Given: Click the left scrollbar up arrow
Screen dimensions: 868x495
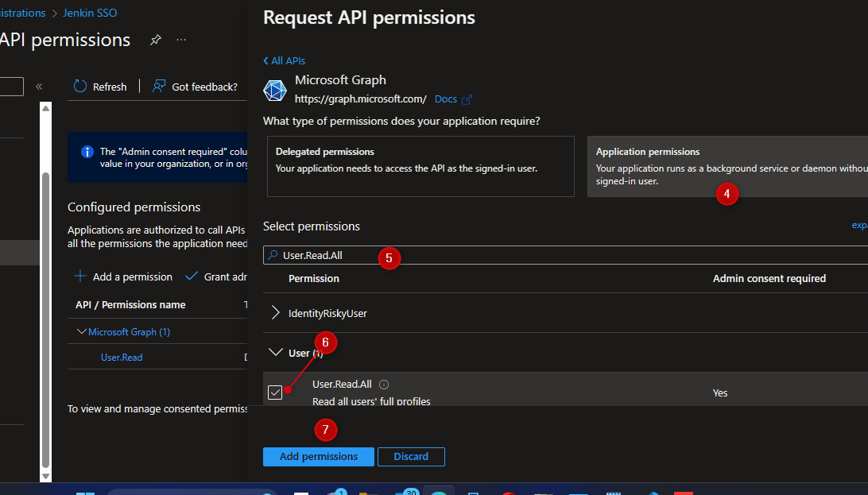Looking at the screenshot, I should pyautogui.click(x=46, y=108).
